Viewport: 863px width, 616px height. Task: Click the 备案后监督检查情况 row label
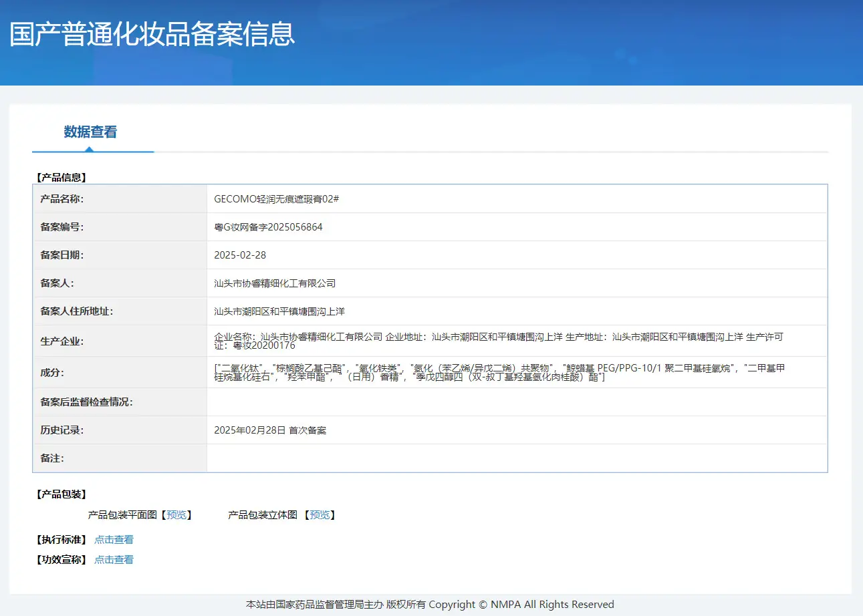tap(87, 402)
